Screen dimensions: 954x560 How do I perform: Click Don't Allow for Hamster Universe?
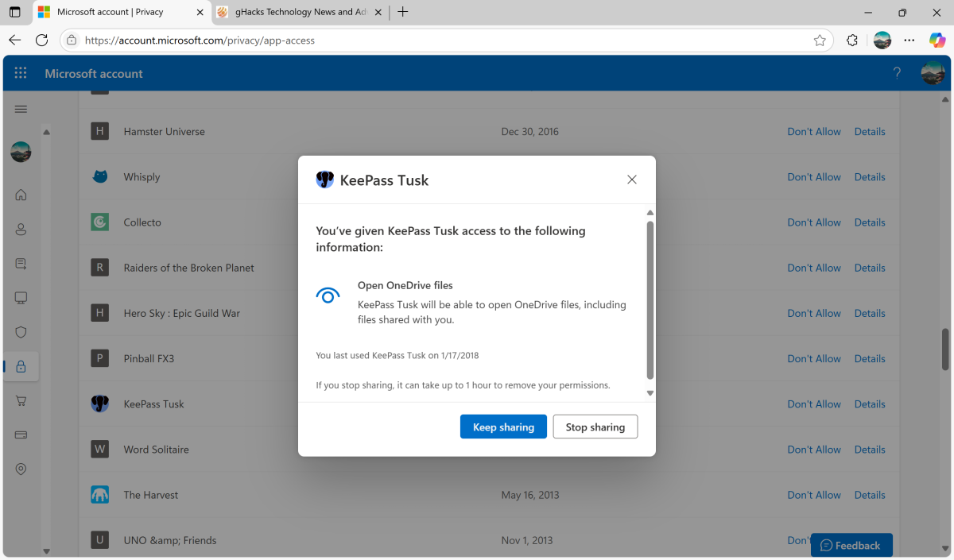click(813, 131)
